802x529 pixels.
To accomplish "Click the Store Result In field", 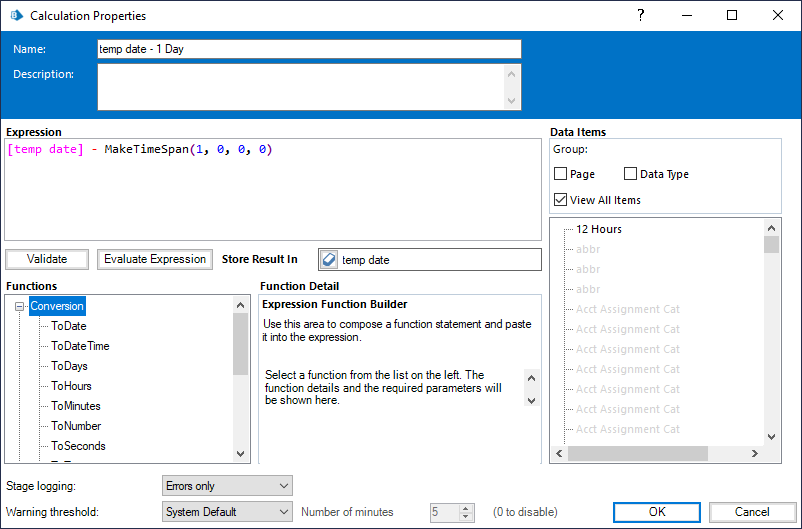I will (x=430, y=259).
